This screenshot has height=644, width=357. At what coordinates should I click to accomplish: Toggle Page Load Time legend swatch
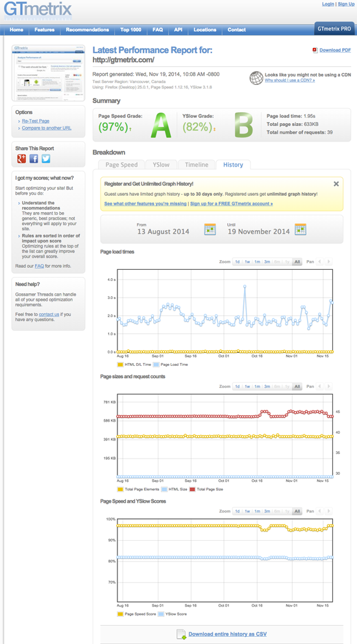coord(156,364)
